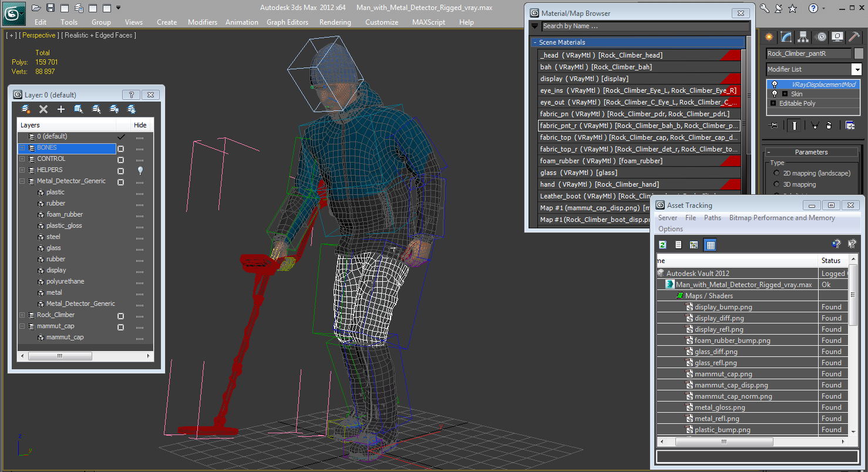Click the Refresh icon in Asset Tracking
This screenshot has width=868, height=472.
coord(663,245)
